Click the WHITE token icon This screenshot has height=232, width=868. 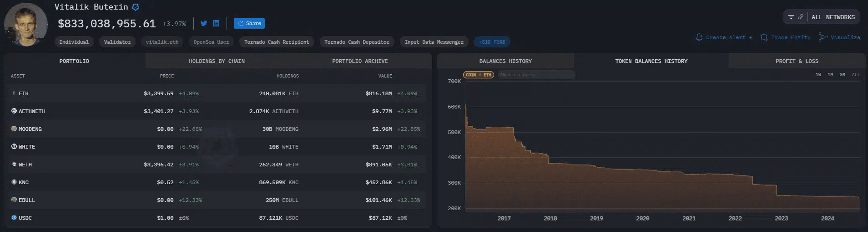click(14, 146)
